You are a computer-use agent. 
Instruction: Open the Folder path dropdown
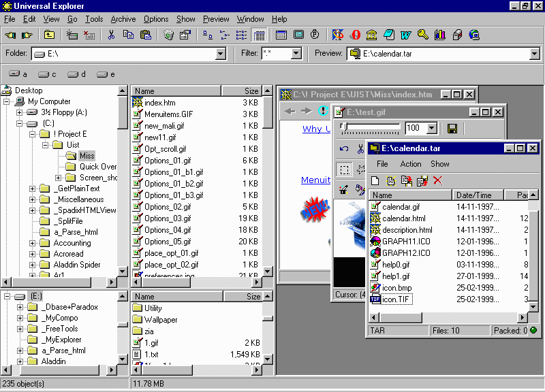pos(221,54)
